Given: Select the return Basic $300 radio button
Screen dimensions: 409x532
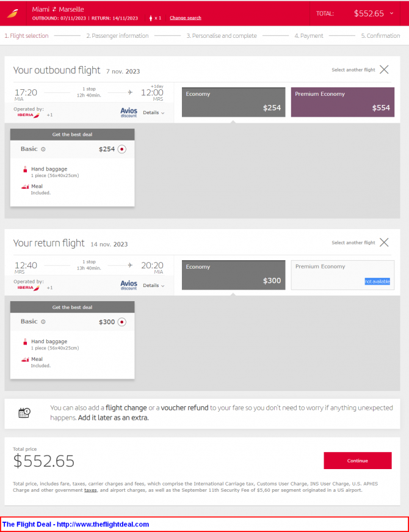Looking at the screenshot, I should point(121,322).
